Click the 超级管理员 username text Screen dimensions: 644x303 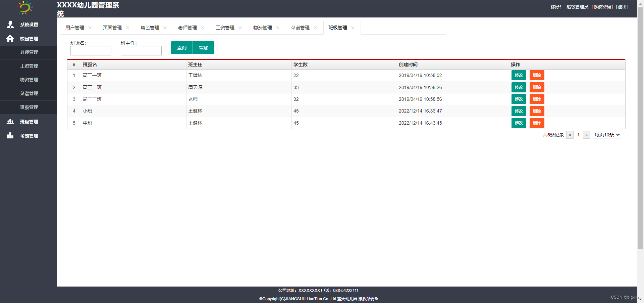[x=577, y=7]
